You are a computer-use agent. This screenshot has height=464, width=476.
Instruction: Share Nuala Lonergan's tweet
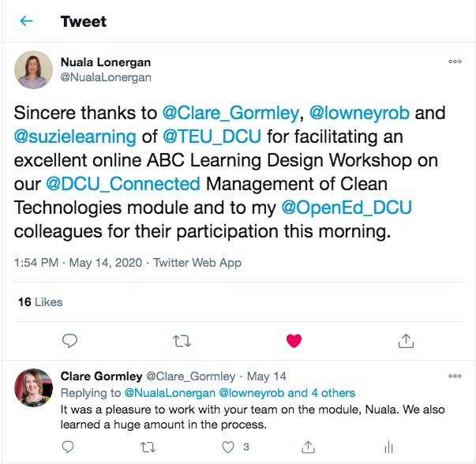[406, 340]
